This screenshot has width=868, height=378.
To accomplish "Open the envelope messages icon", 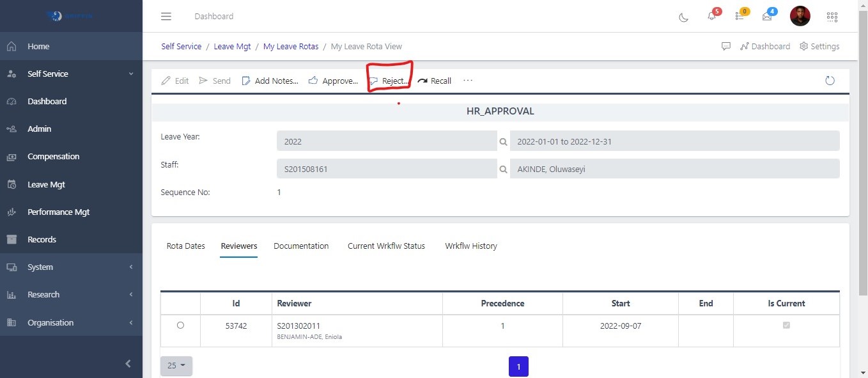I will pos(767,17).
